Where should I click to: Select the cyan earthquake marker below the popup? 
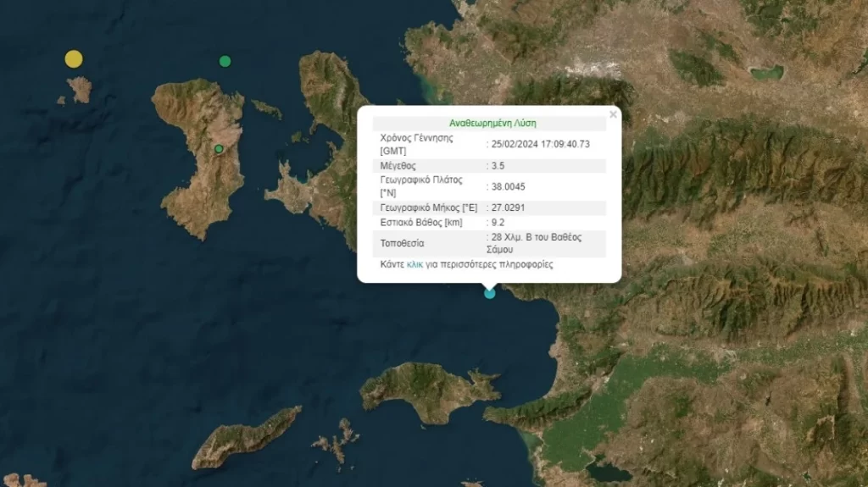489,293
